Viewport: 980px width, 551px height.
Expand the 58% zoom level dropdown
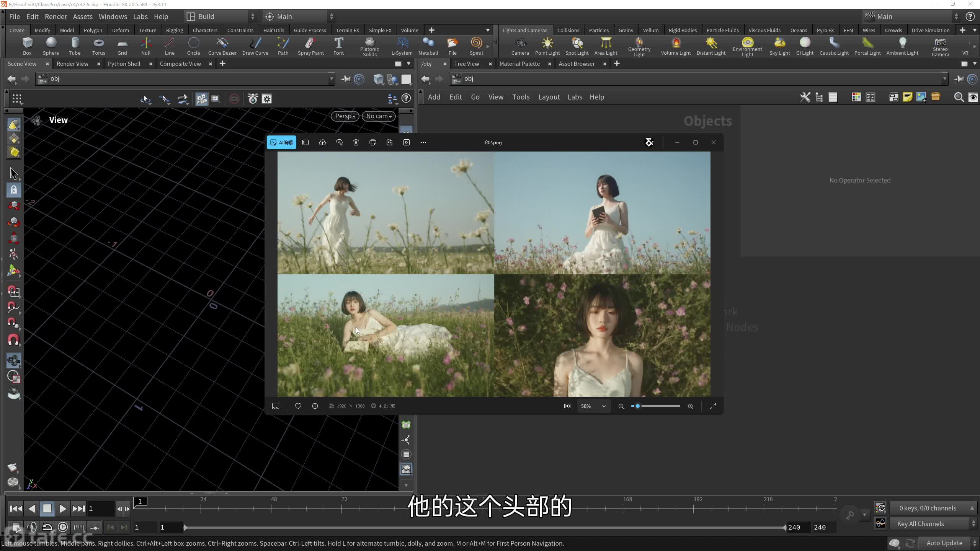pyautogui.click(x=604, y=406)
